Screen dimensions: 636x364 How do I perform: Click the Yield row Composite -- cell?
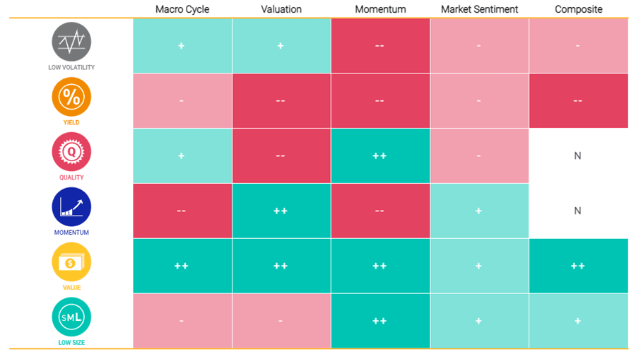(x=578, y=100)
